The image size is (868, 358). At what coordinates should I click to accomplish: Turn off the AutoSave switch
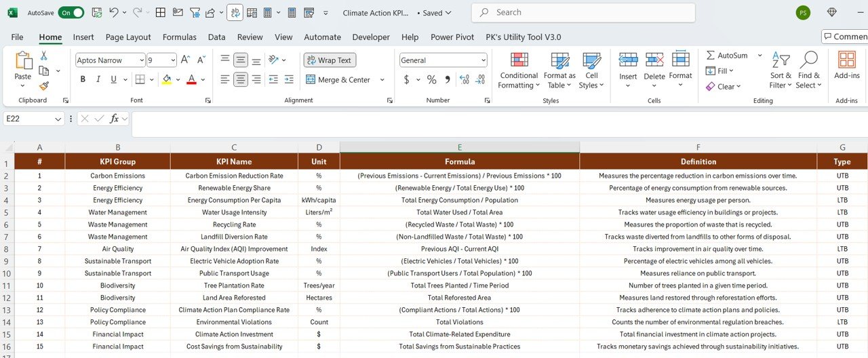coord(71,12)
